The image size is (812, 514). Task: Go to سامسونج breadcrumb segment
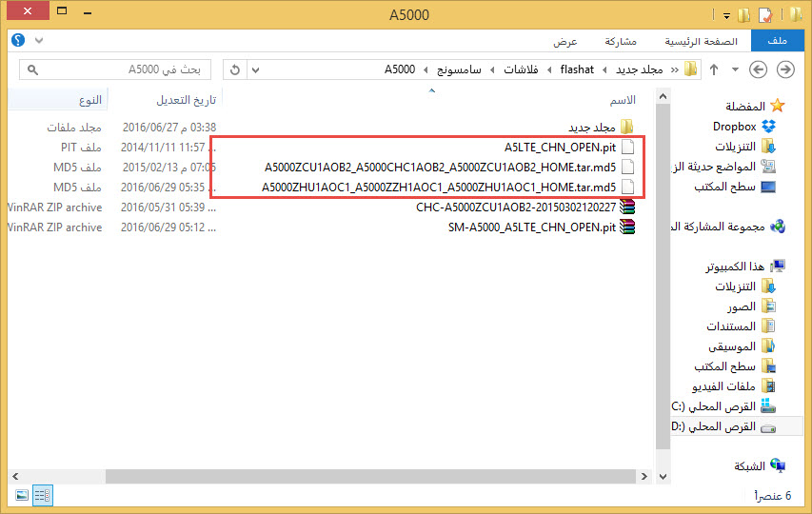pyautogui.click(x=459, y=69)
